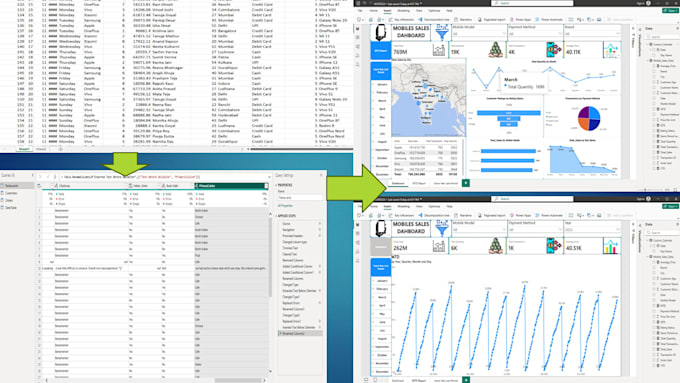Viewport: 680px width, 383px height.
Task: Expand the Power Query formula bar
Action: [x=269, y=177]
